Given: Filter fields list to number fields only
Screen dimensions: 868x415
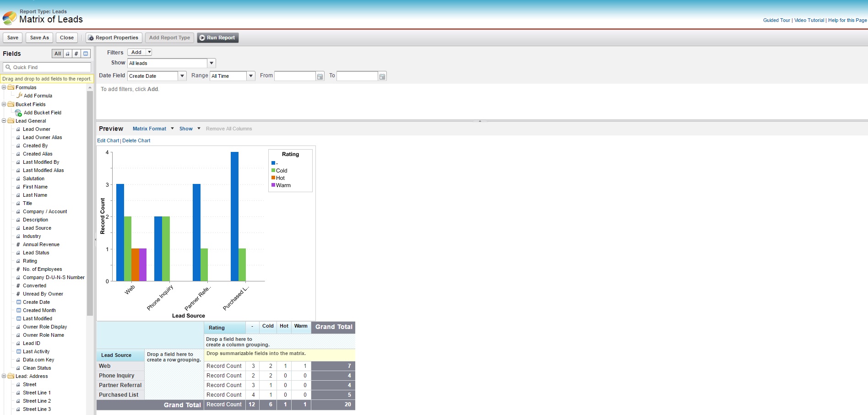Looking at the screenshot, I should pyautogui.click(x=76, y=54).
